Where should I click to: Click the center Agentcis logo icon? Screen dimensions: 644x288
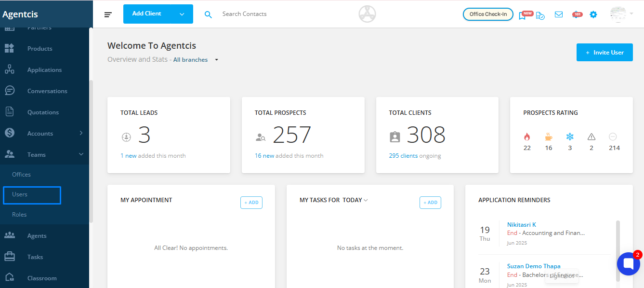point(367,14)
